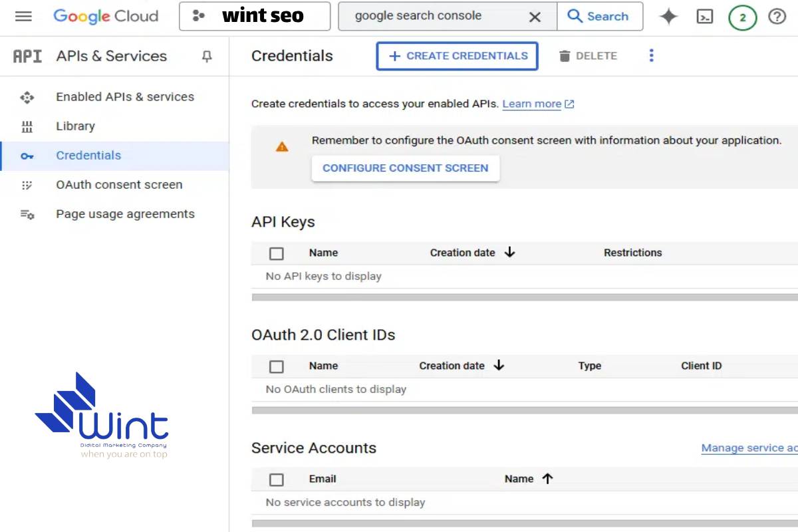Sort API Keys by Name column
This screenshot has height=532, width=798.
point(323,253)
